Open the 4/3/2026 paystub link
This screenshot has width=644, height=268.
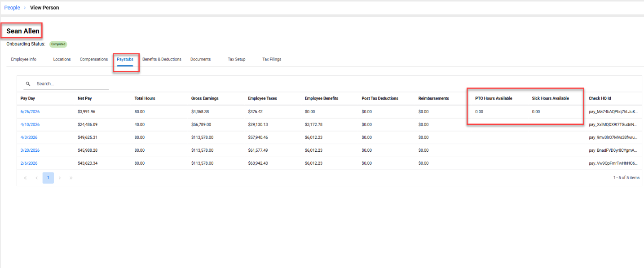click(29, 137)
